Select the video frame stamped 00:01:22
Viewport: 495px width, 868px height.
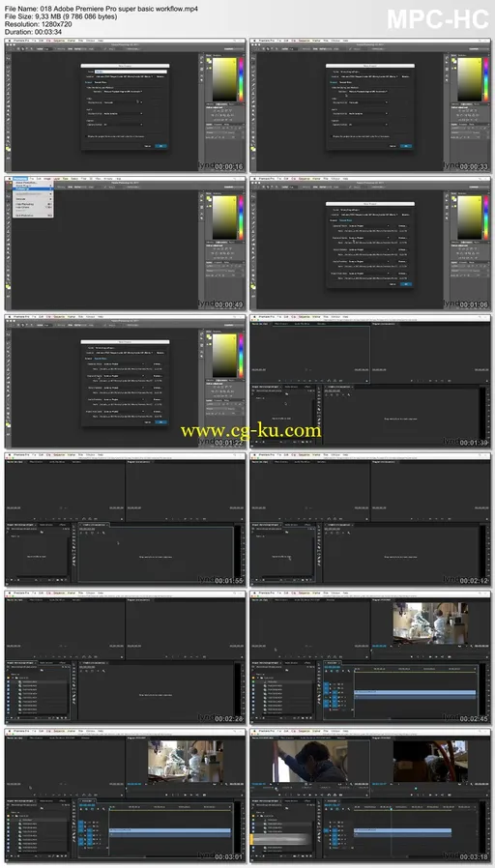tap(125, 382)
